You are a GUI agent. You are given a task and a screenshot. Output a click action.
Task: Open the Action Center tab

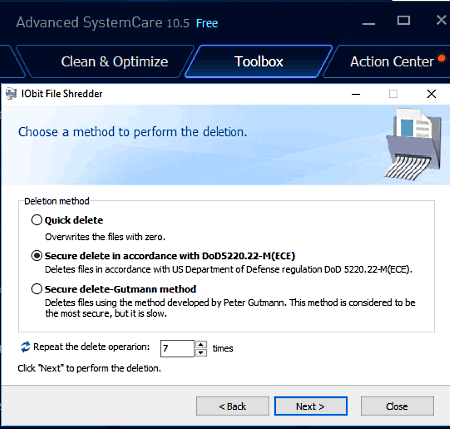point(392,62)
